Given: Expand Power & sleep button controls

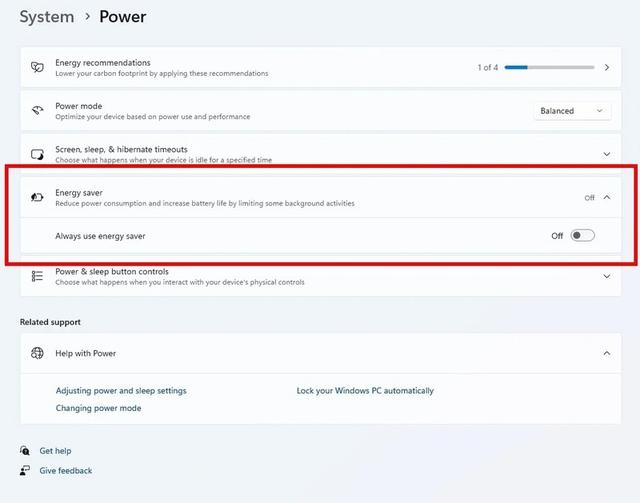Looking at the screenshot, I should click(607, 276).
